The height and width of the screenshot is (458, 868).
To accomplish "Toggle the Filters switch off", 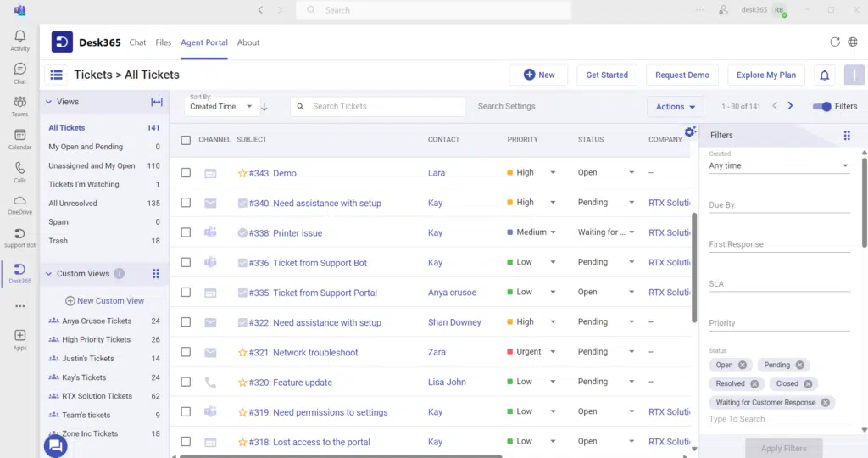I will pos(821,107).
